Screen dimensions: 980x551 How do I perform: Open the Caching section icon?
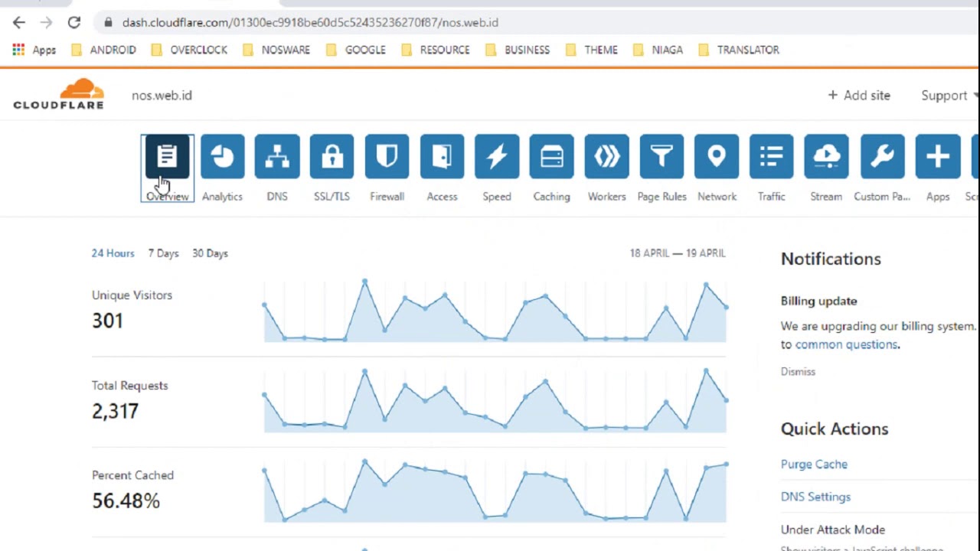pos(551,157)
